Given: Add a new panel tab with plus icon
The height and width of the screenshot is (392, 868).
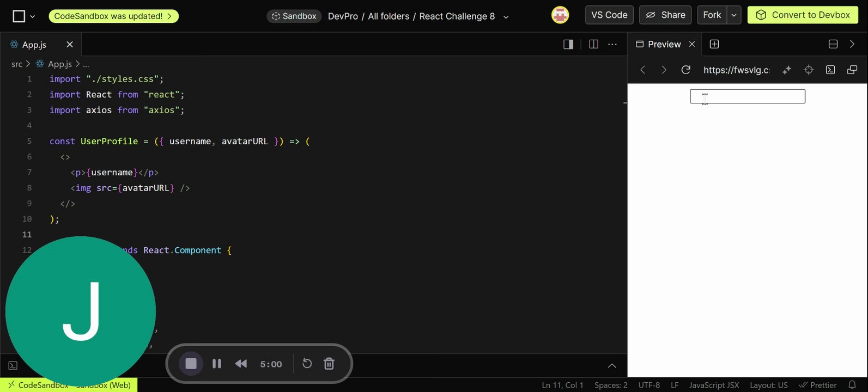Looking at the screenshot, I should 714,44.
